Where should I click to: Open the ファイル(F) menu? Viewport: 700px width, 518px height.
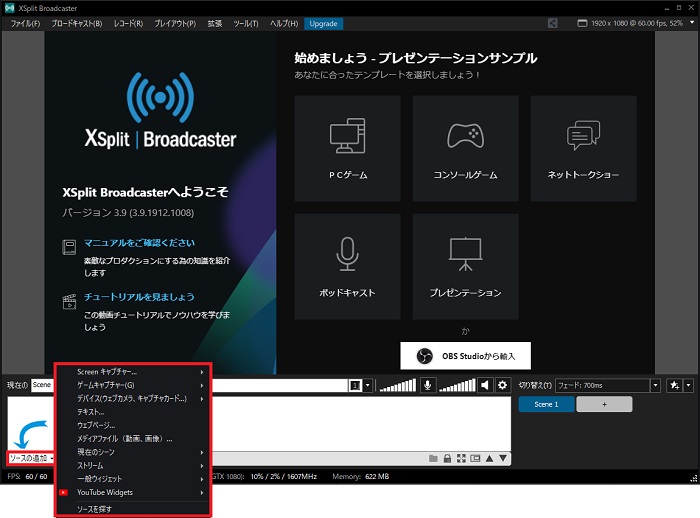tap(25, 24)
